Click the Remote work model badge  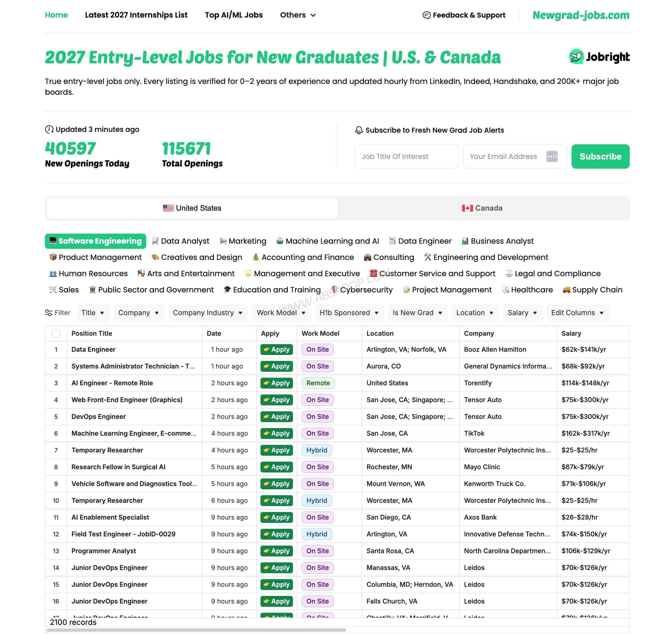click(x=318, y=383)
